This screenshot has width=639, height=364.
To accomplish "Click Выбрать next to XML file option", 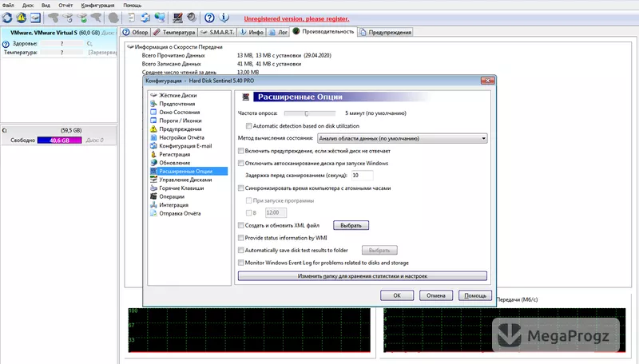I will coord(351,225).
